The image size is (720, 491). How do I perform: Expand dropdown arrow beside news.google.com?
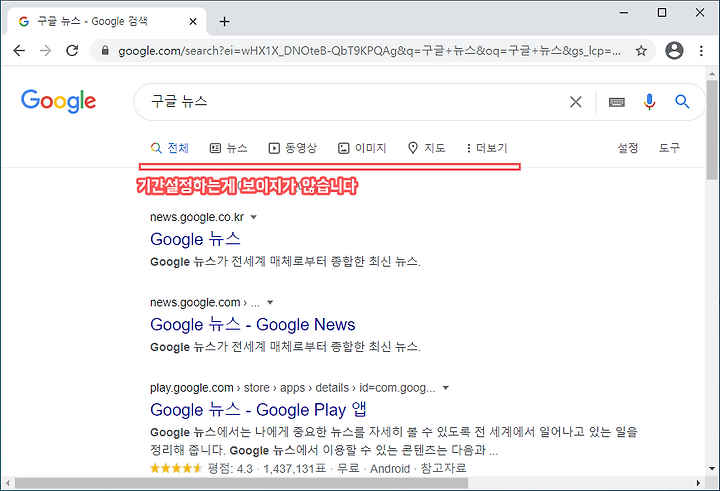pos(270,303)
